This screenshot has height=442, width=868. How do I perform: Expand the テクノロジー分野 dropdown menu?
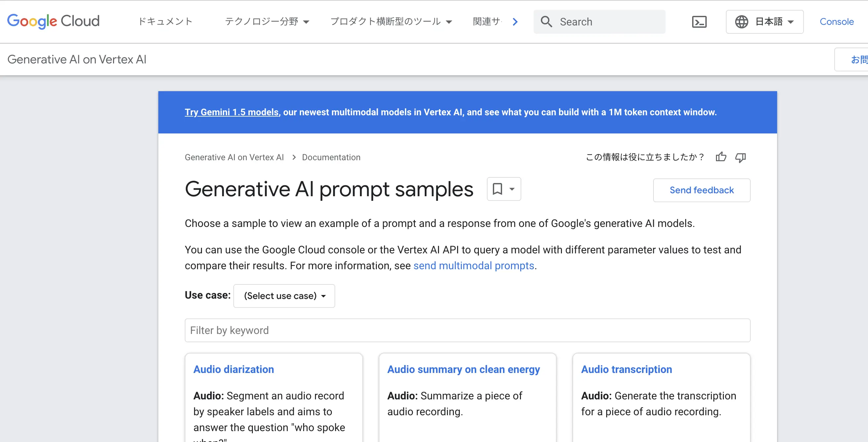(x=267, y=21)
